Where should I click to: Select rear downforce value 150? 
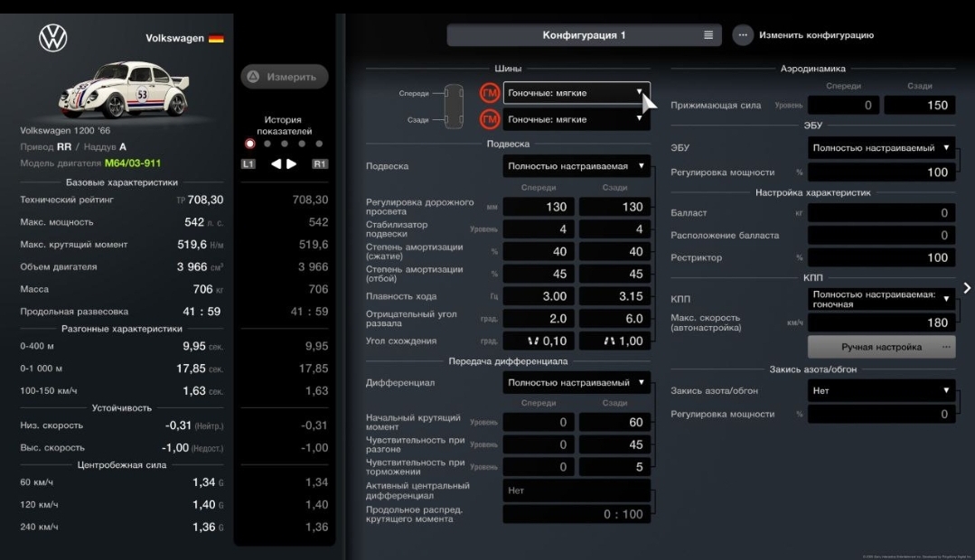(920, 106)
